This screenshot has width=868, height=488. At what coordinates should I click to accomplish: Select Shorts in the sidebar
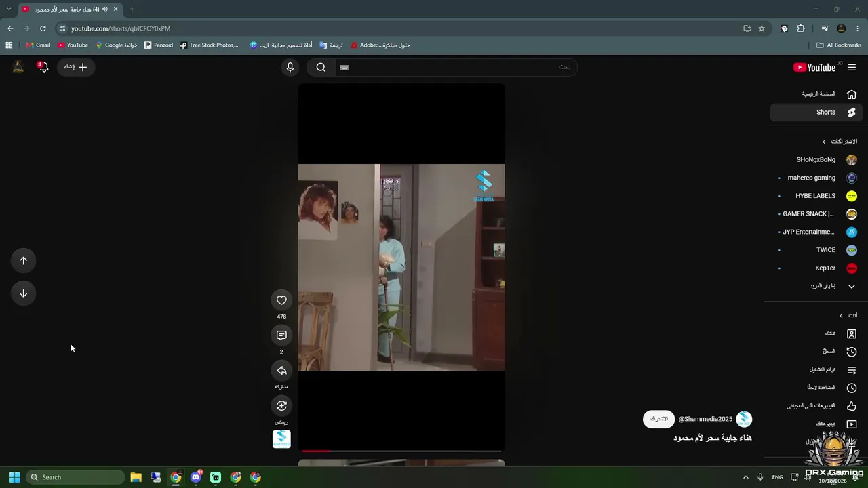pos(816,113)
